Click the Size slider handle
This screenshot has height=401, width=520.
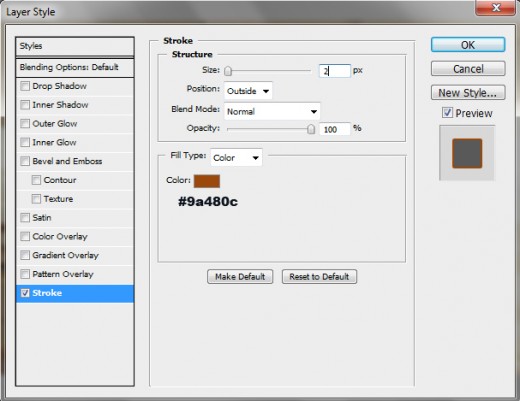click(x=228, y=71)
